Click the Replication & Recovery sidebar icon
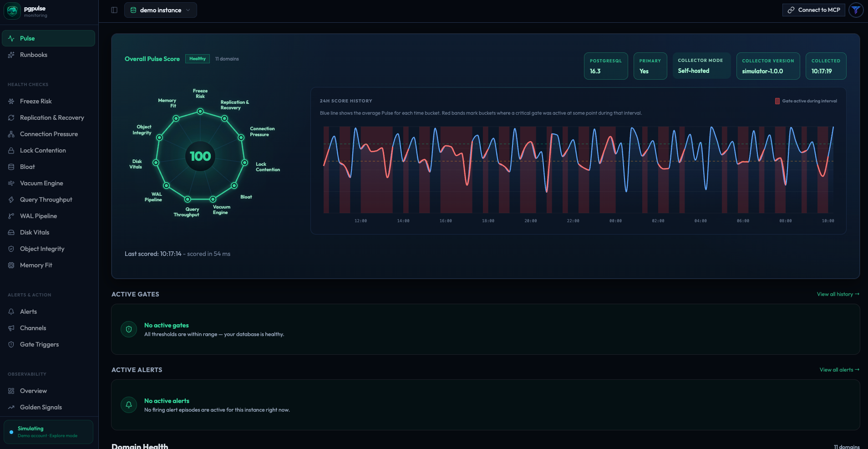 point(11,117)
